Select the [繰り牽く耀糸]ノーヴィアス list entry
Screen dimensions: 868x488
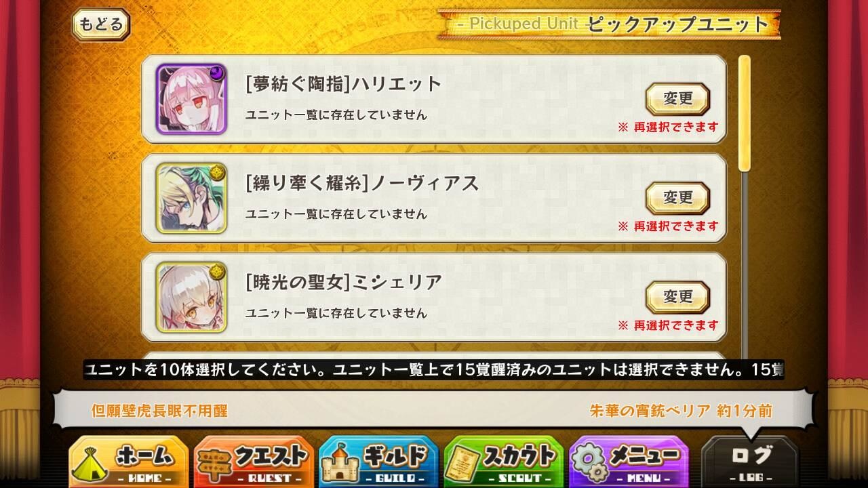[434, 198]
